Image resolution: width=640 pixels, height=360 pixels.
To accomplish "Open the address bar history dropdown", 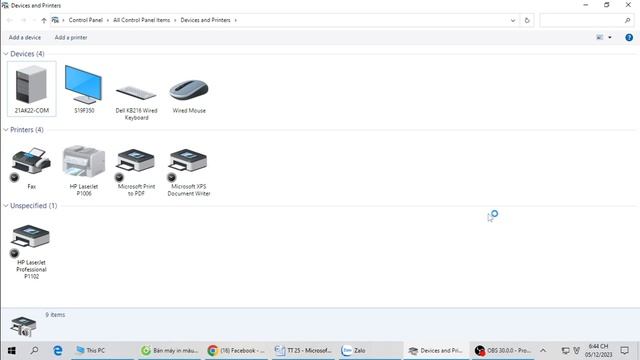I will [513, 20].
